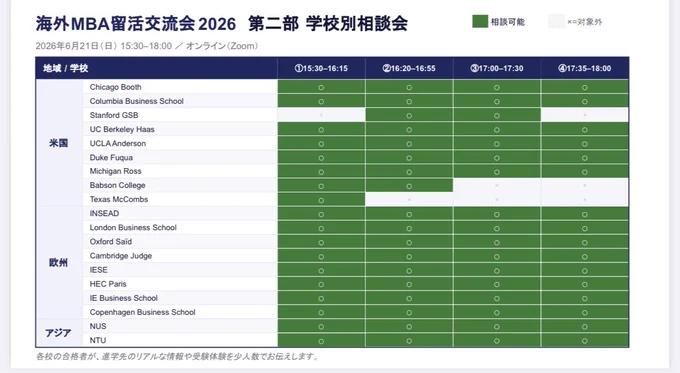Click the ③17:00–17:30 column header

497,68
